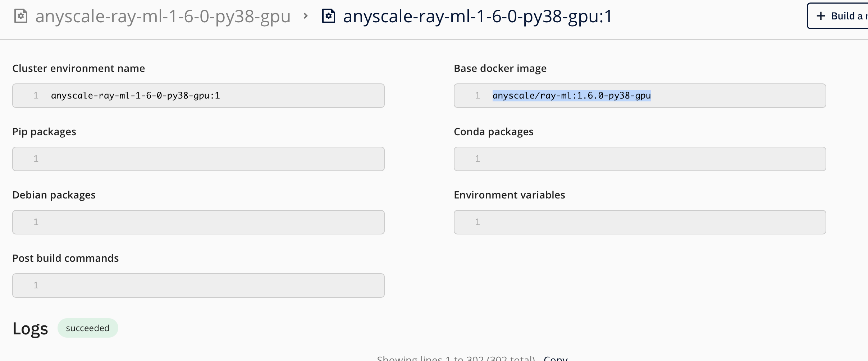This screenshot has width=868, height=361.
Task: Click the Base docker image label
Action: (500, 68)
